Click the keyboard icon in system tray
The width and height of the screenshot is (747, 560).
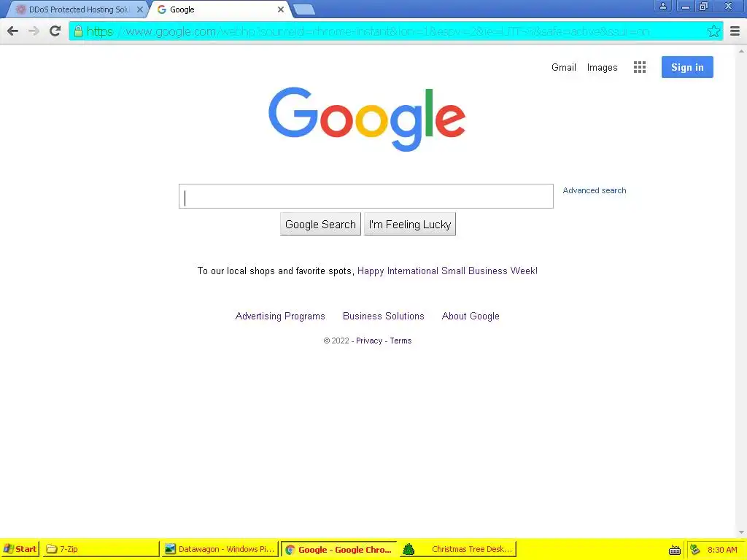[675, 550]
